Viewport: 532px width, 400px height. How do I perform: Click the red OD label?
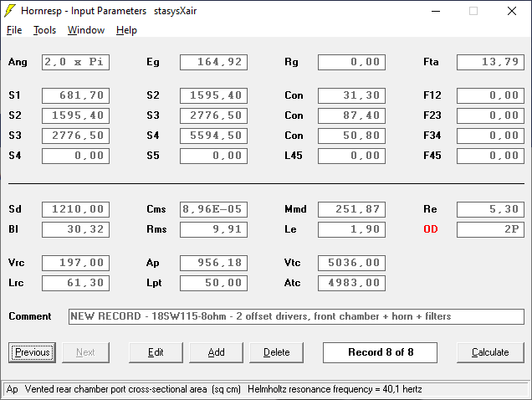[x=431, y=229]
